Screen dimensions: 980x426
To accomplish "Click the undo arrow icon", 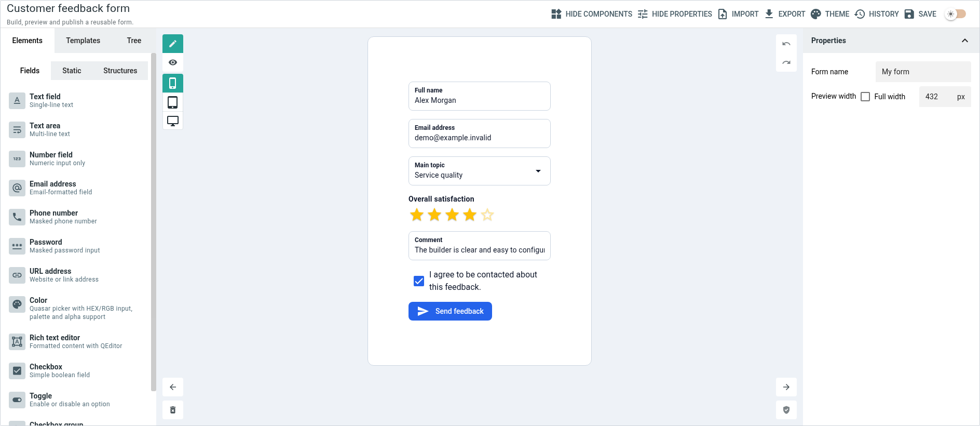I will point(786,44).
